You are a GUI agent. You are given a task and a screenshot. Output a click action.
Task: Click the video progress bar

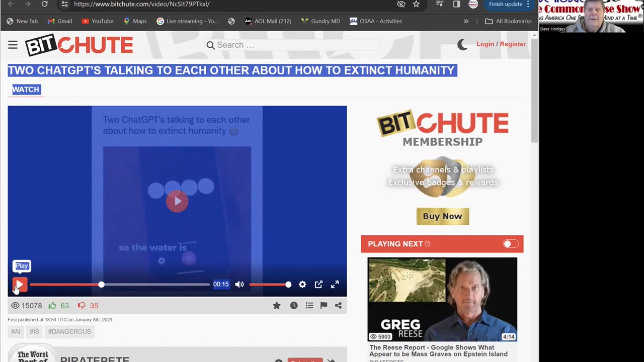[120, 285]
